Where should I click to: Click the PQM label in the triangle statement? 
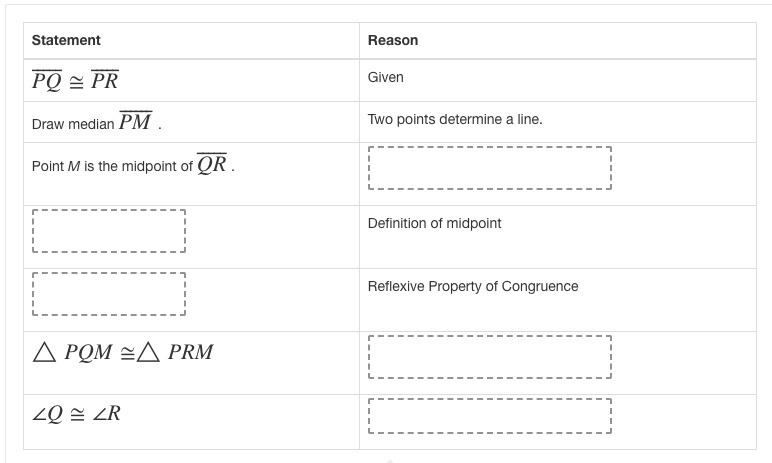point(89,352)
